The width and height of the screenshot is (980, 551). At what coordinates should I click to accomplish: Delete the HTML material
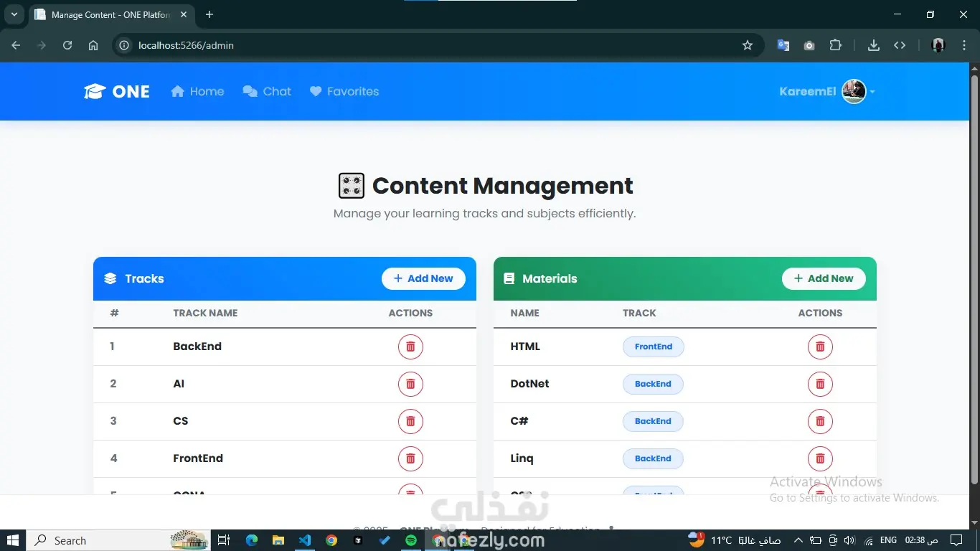tap(820, 347)
